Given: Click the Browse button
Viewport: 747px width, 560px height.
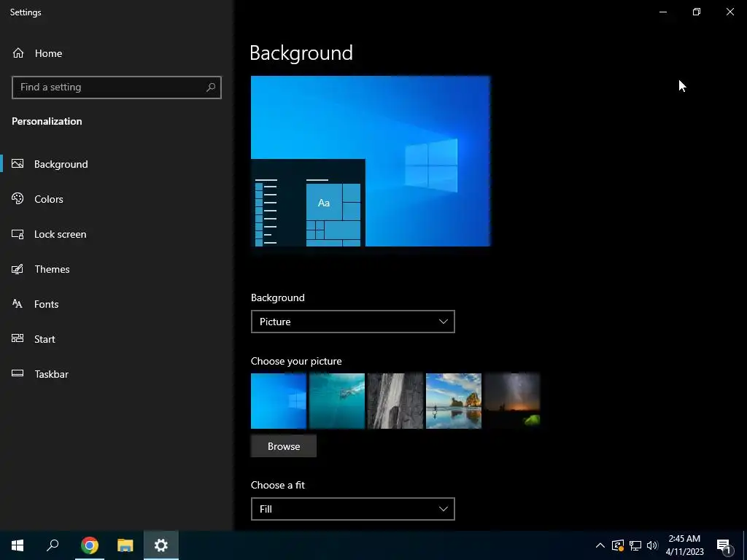Looking at the screenshot, I should [284, 446].
